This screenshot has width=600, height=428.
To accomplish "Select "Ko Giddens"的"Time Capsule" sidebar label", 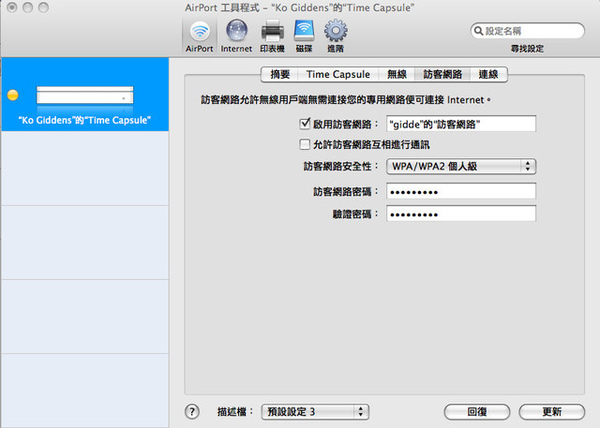I will pos(85,120).
